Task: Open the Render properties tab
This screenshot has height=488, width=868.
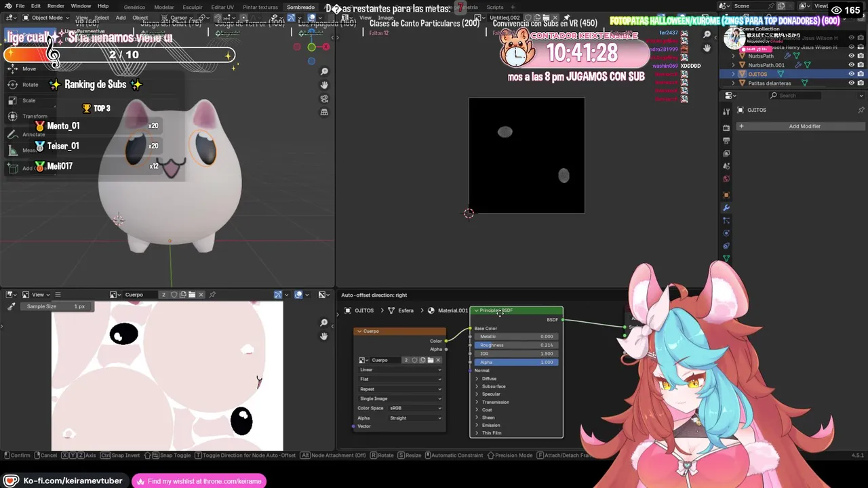Action: pos(726,127)
